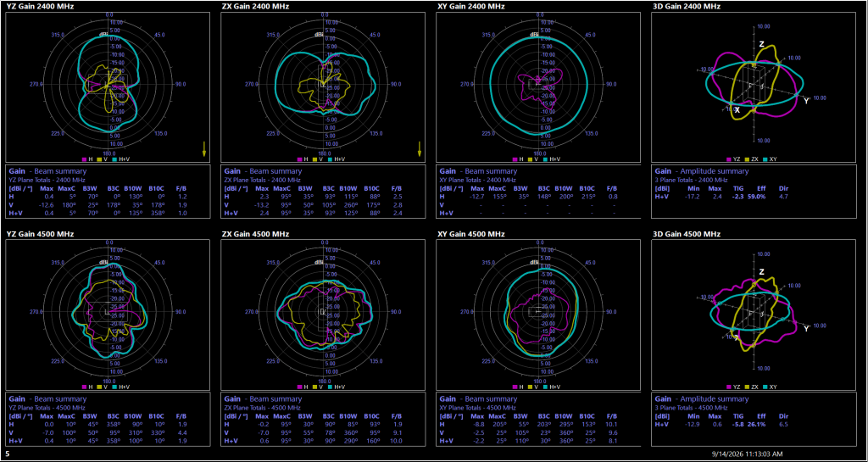Screen dimensions: 868x462
Task: Select the '3D Gain 2400 MHz' plot title
Action: 687,6
